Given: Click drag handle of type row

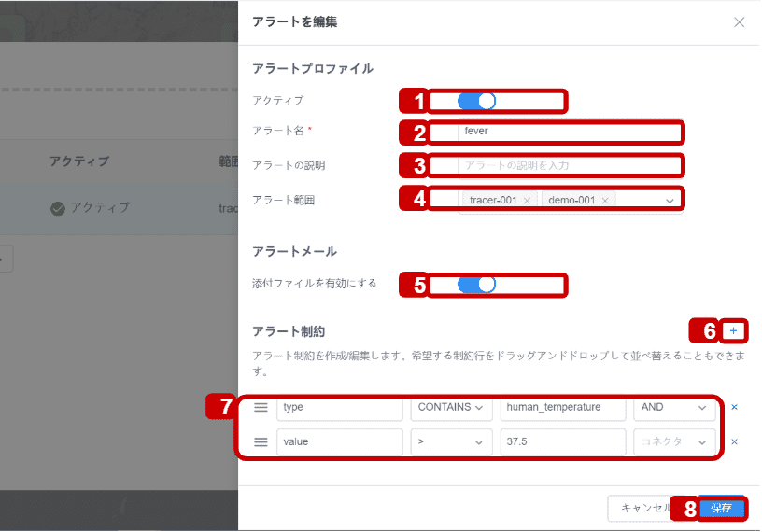Looking at the screenshot, I should [x=261, y=408].
